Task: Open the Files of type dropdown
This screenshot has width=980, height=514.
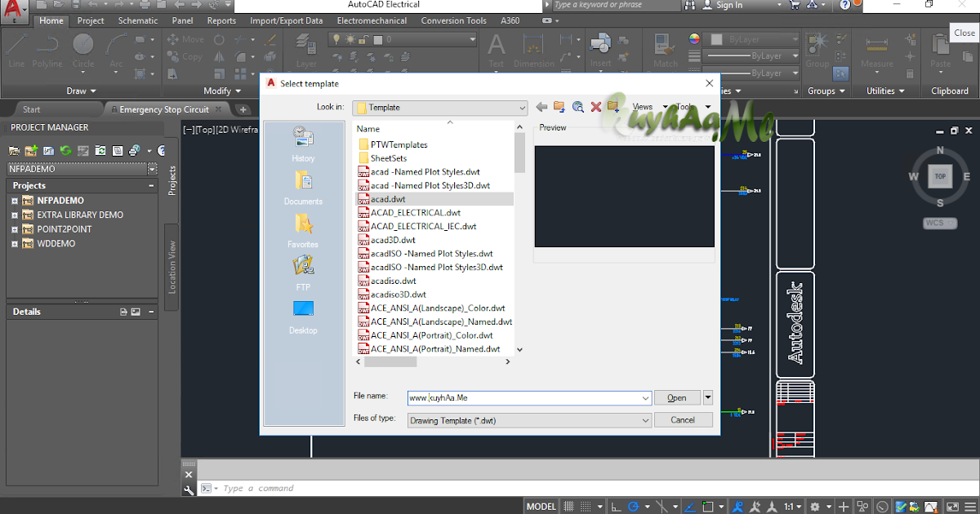Action: tap(646, 420)
